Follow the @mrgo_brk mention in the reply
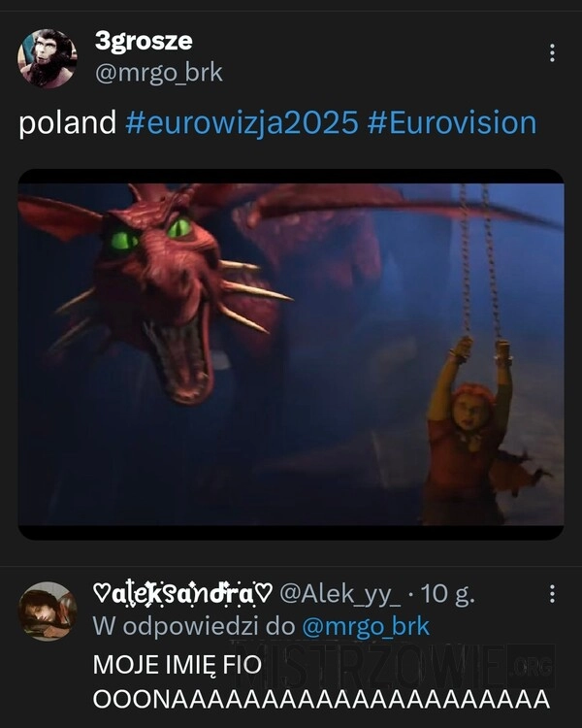 click(x=366, y=627)
